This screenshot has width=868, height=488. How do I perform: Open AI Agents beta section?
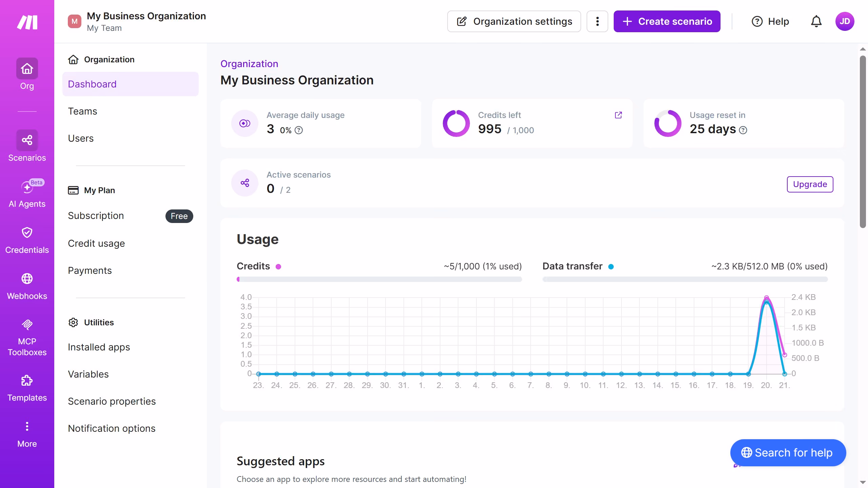(x=27, y=193)
